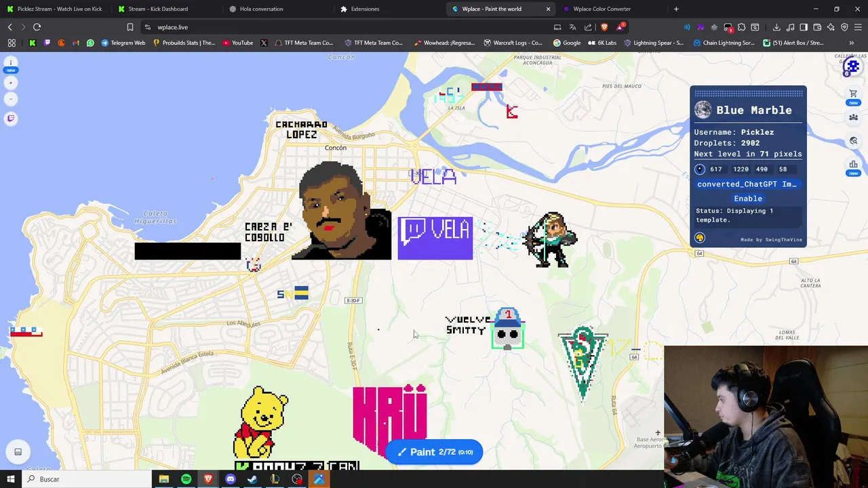Zoom out the map with minus button
Screen dimensions: 868x488
(x=11, y=99)
